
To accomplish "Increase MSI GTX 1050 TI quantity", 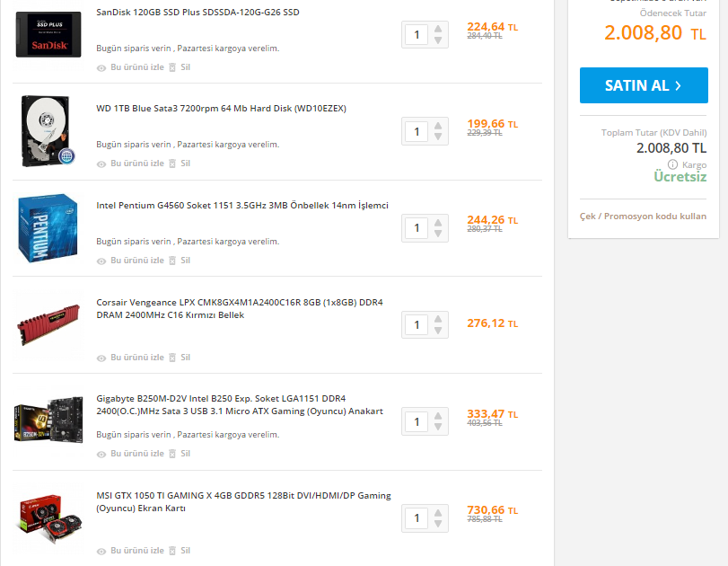I will pyautogui.click(x=438, y=512).
